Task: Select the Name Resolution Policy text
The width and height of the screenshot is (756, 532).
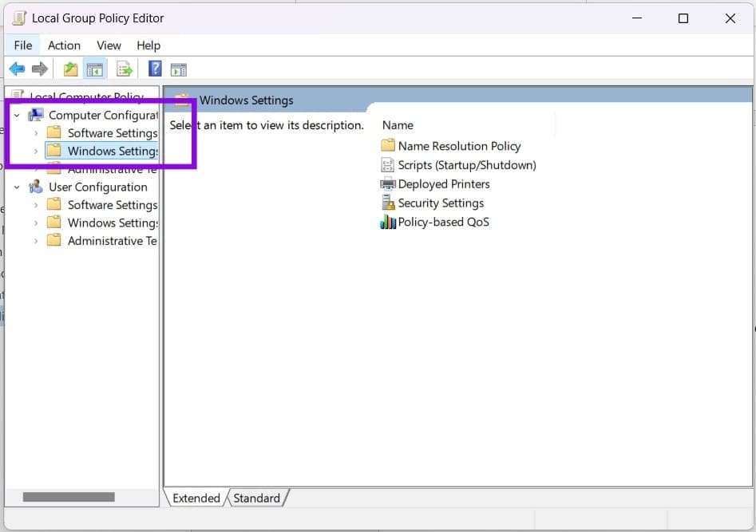Action: tap(459, 145)
